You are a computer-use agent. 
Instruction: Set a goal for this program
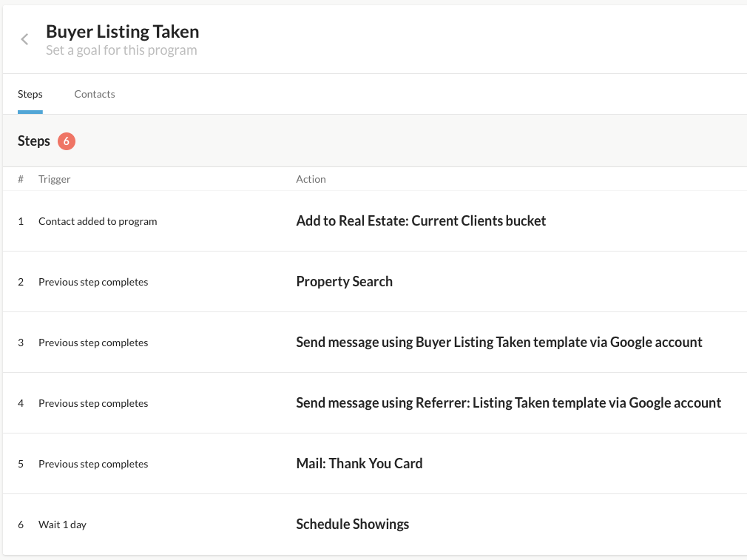[121, 50]
